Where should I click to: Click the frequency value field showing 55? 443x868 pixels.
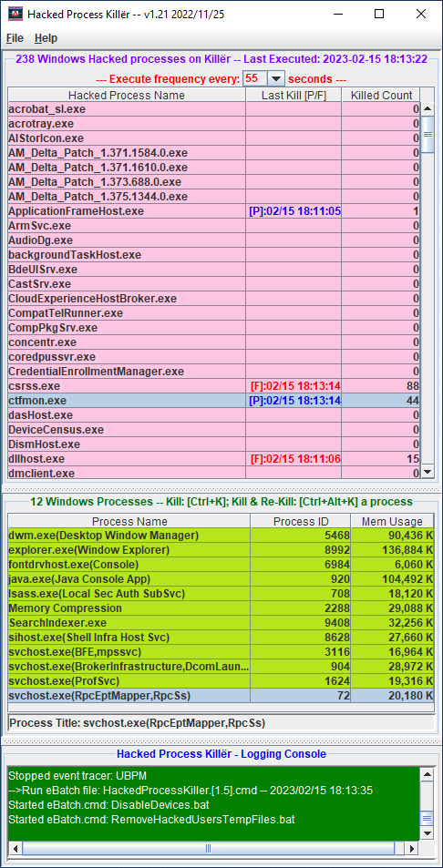255,78
